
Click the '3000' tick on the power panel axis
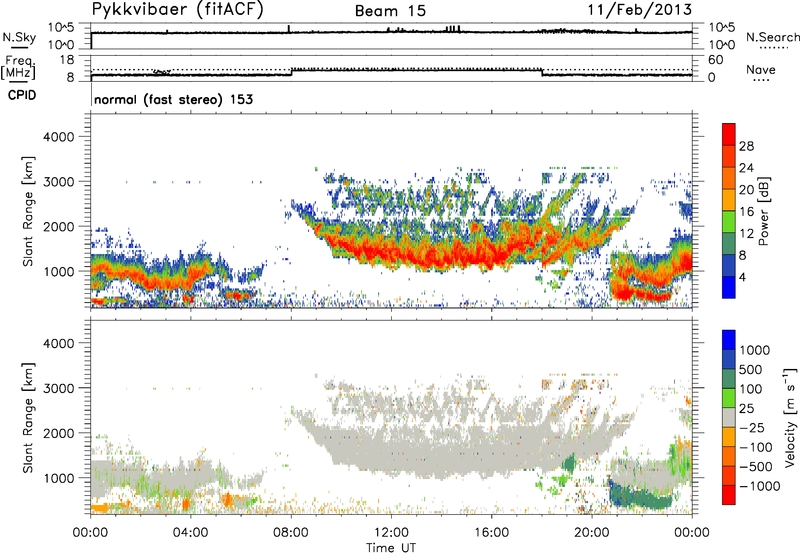(x=59, y=182)
